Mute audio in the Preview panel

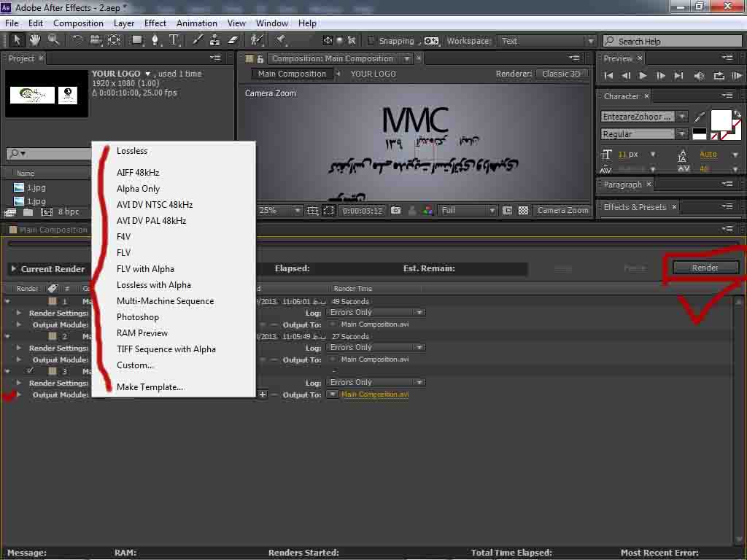coord(700,76)
